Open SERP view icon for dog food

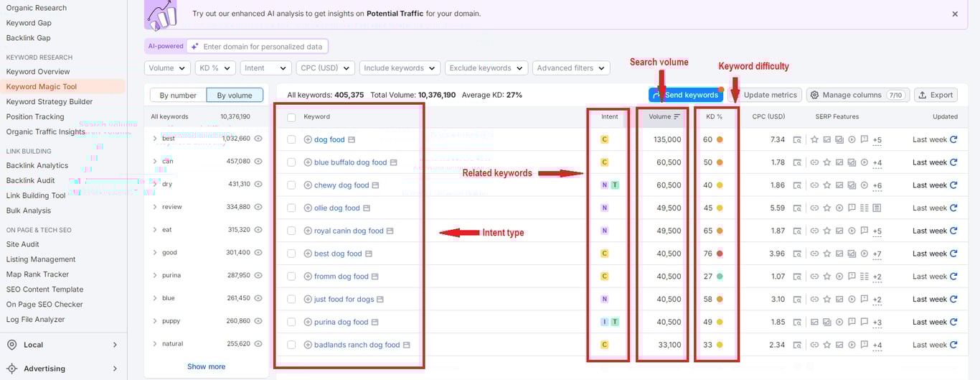click(797, 139)
